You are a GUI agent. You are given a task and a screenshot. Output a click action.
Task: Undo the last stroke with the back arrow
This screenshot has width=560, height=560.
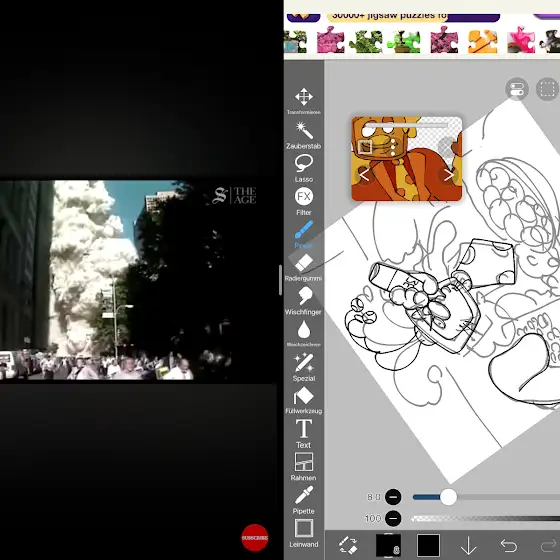coord(509,546)
